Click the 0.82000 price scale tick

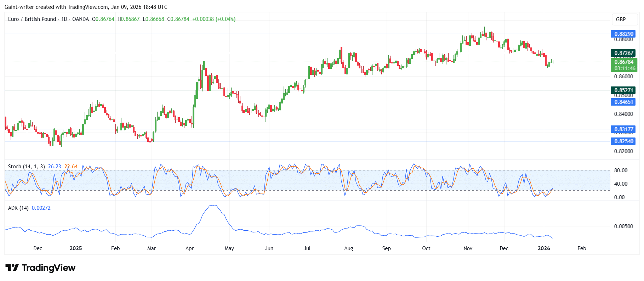(623, 151)
